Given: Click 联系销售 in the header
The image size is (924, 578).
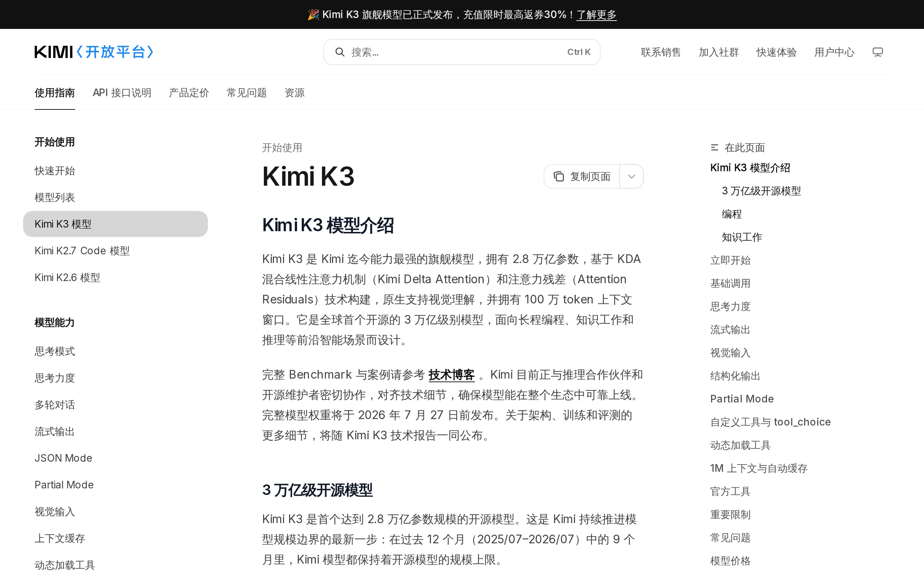Looking at the screenshot, I should point(661,52).
